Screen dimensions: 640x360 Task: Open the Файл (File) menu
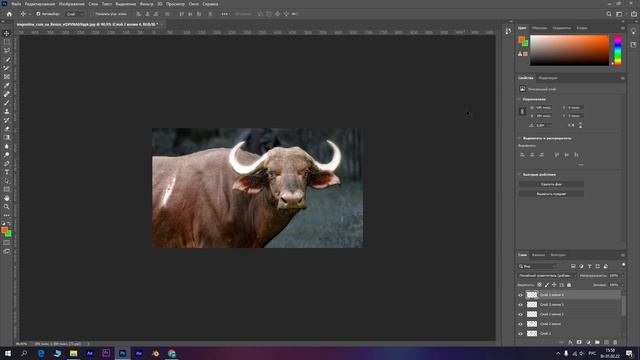click(x=16, y=4)
